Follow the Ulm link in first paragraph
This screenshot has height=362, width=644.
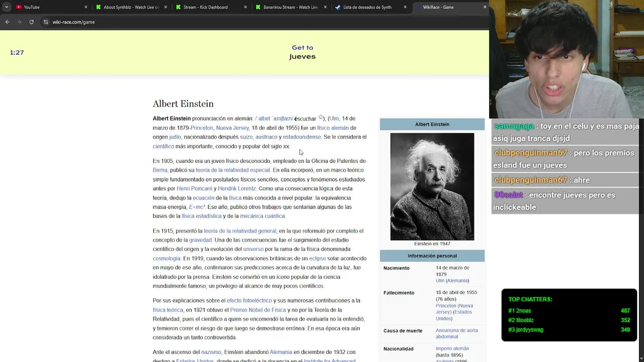pos(334,119)
